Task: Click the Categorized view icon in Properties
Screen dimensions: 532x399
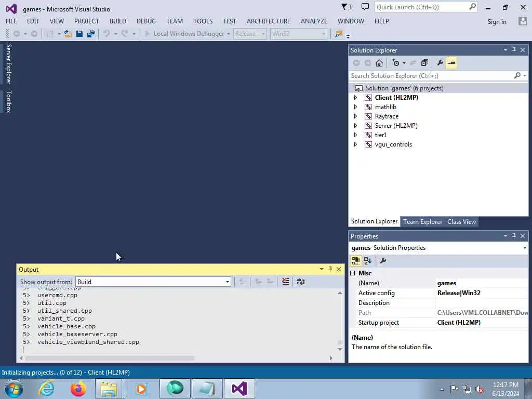Action: (355, 261)
